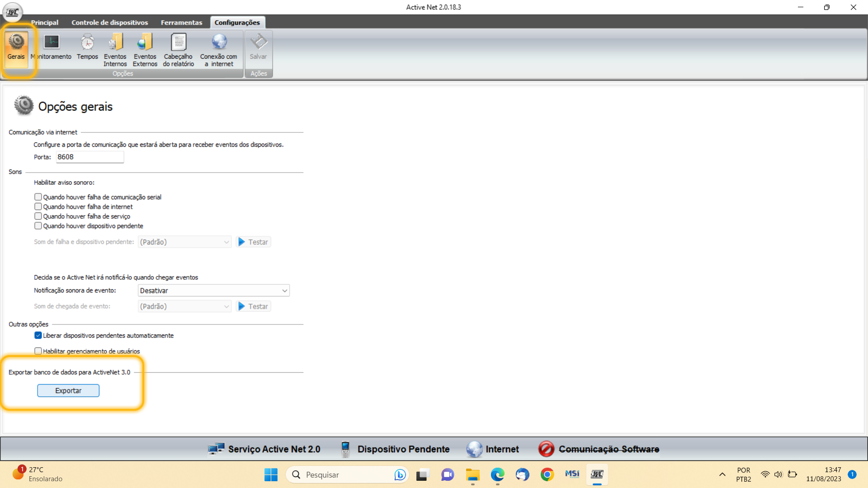
Task: Check Habilitar gerenciamento de usuários
Action: pos(38,351)
